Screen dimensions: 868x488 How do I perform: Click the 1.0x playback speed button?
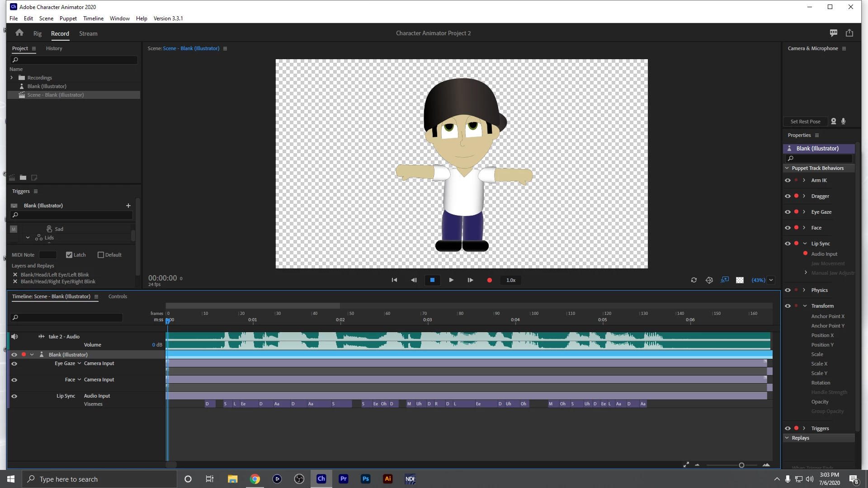coord(511,280)
